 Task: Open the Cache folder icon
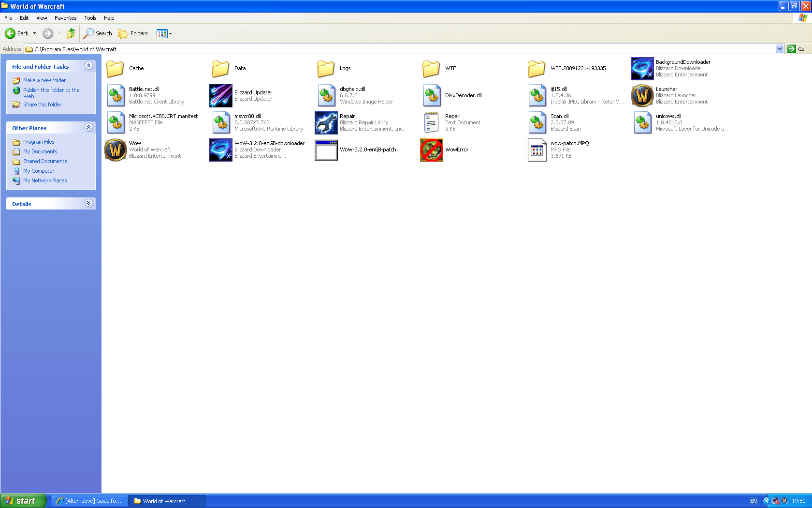(x=116, y=69)
